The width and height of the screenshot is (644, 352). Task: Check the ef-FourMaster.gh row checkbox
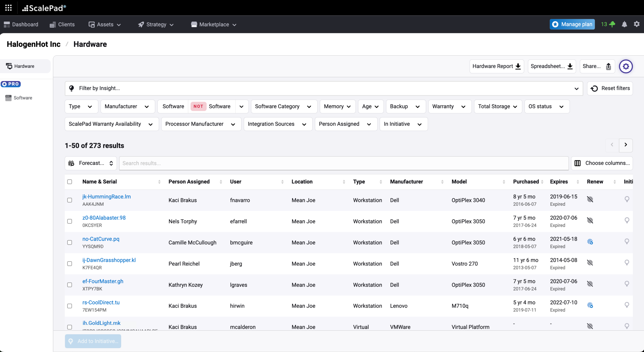(70, 285)
